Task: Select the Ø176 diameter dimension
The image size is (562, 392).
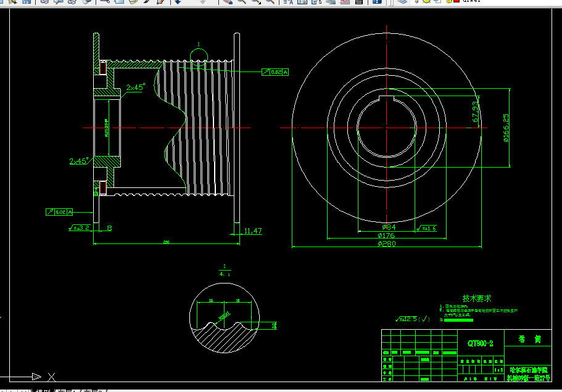Action: [386, 235]
